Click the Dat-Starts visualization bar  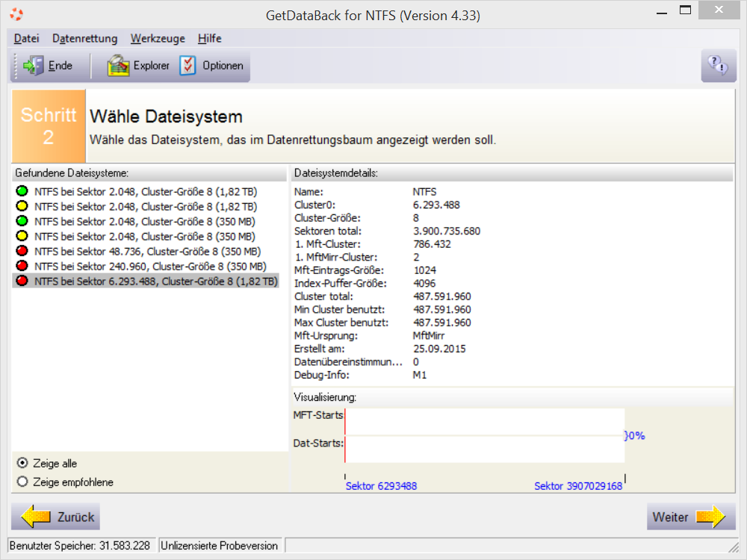click(x=485, y=449)
